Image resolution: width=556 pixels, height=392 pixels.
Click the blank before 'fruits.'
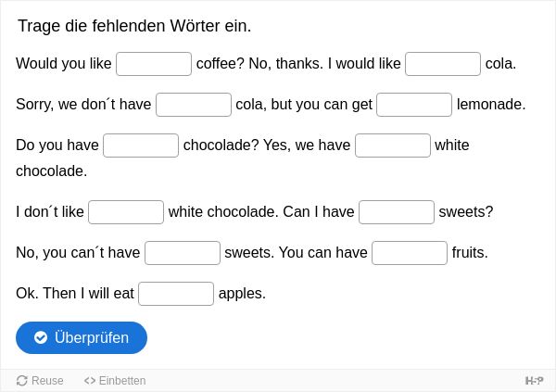(x=410, y=253)
